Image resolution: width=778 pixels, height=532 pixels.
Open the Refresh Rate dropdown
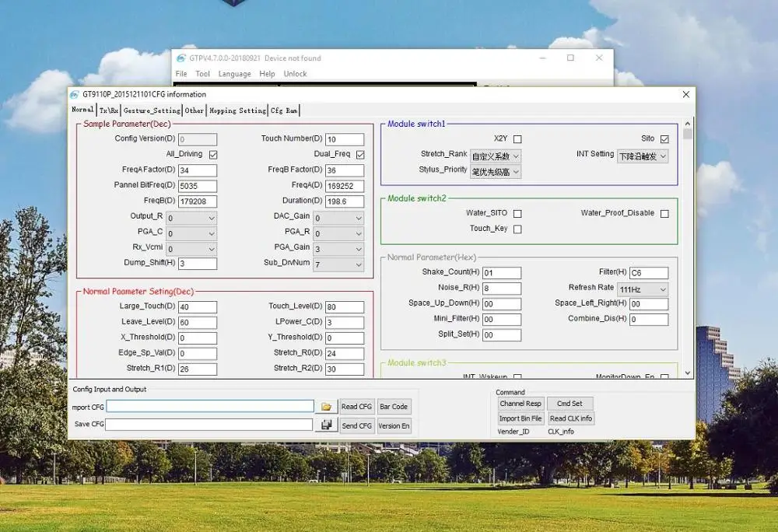643,289
